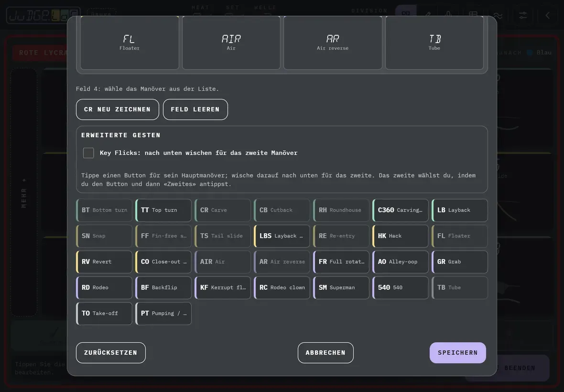Click ZURÜCKSETZEN to reset
This screenshot has width=564, height=392.
click(111, 353)
